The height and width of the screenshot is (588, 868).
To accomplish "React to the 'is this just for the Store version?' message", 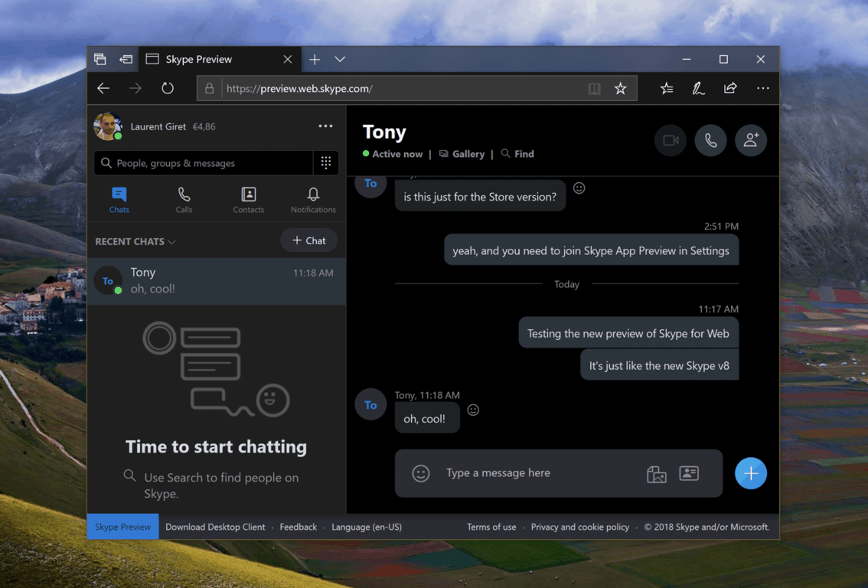I will pyautogui.click(x=579, y=188).
